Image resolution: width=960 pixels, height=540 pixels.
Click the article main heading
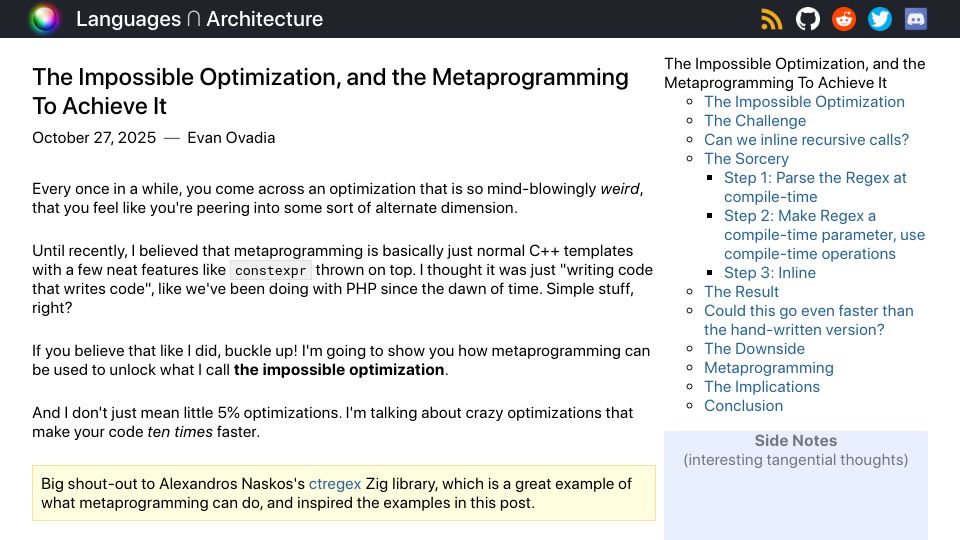click(330, 91)
